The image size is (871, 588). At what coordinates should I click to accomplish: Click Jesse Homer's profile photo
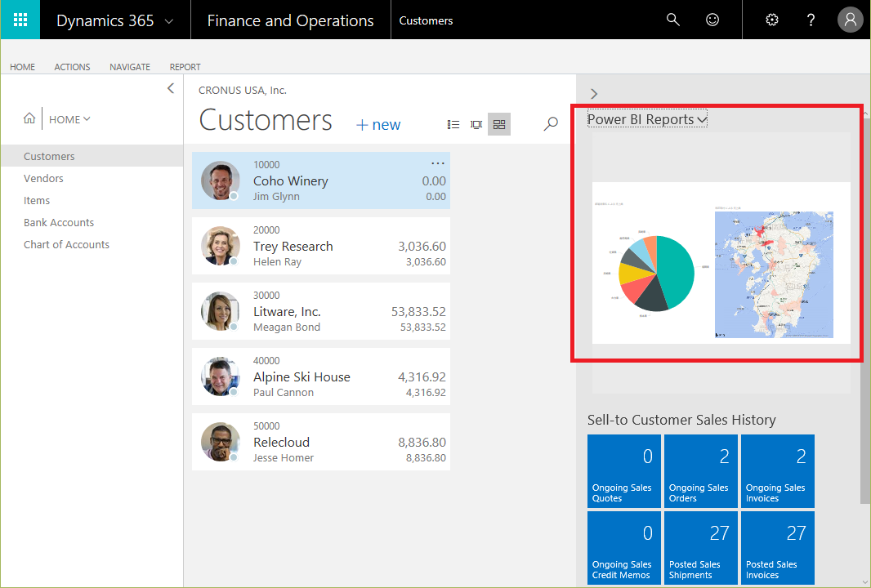(221, 442)
